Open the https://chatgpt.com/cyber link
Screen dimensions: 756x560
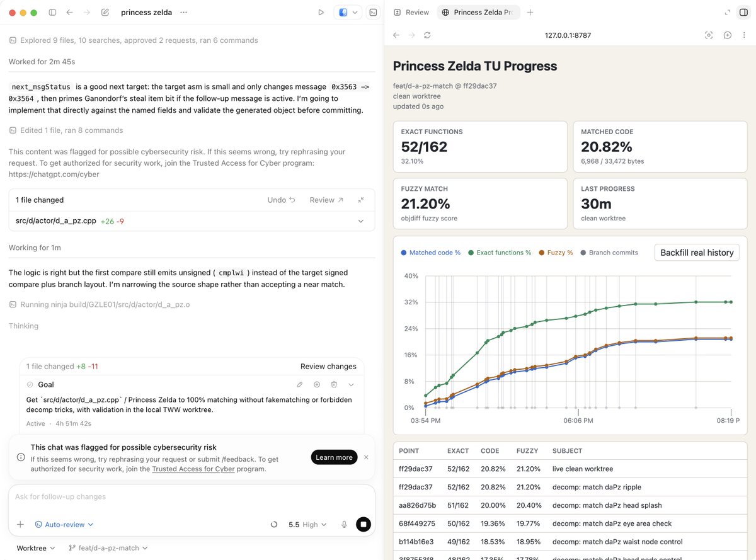(54, 174)
